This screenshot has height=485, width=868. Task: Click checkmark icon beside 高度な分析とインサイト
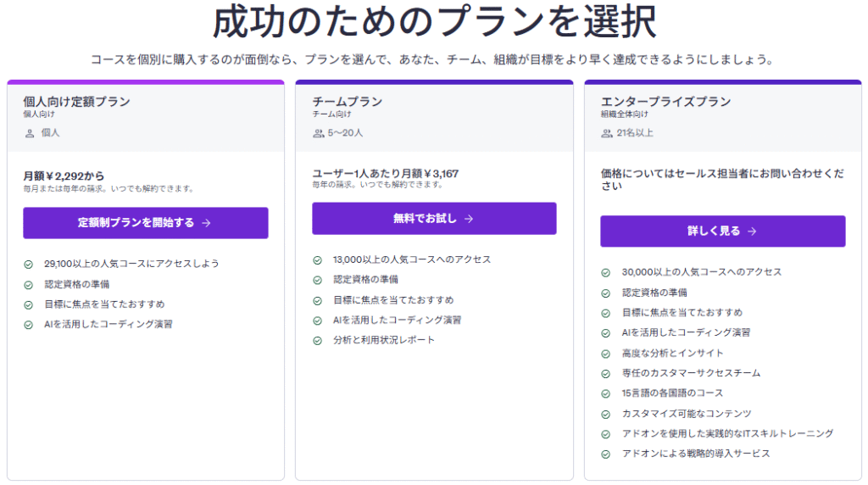point(606,354)
